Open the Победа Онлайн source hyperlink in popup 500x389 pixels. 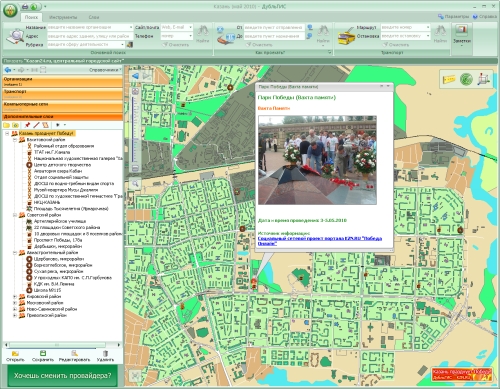point(320,241)
